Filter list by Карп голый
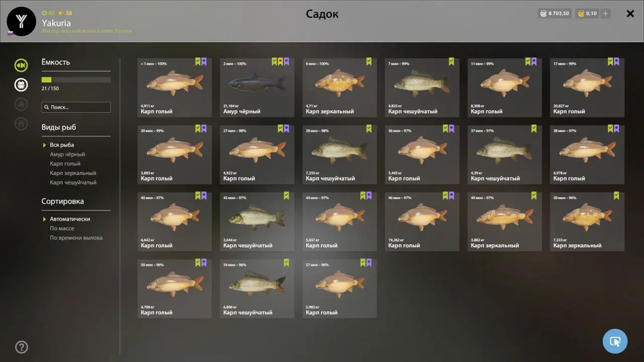Image resolution: width=644 pixels, height=362 pixels. tap(65, 164)
